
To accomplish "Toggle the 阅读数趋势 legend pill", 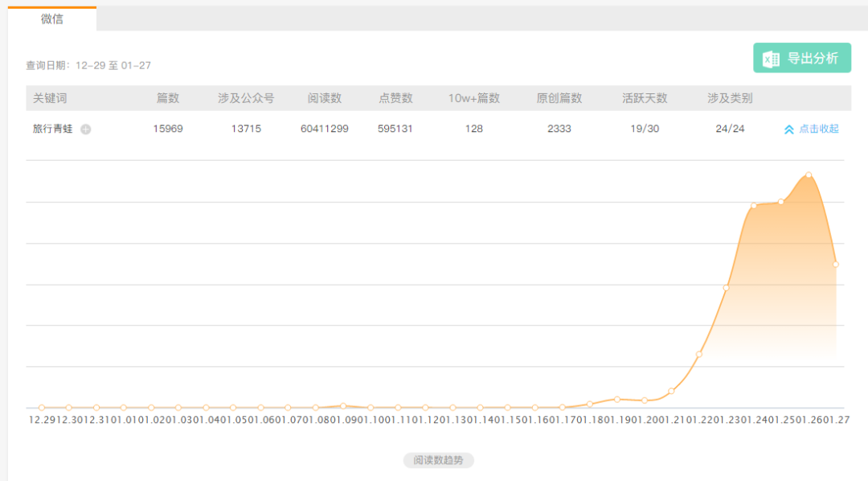I will click(x=438, y=460).
